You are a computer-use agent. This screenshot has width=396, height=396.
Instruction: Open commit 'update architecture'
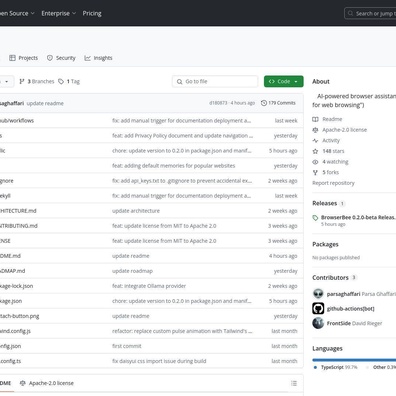pyautogui.click(x=136, y=211)
